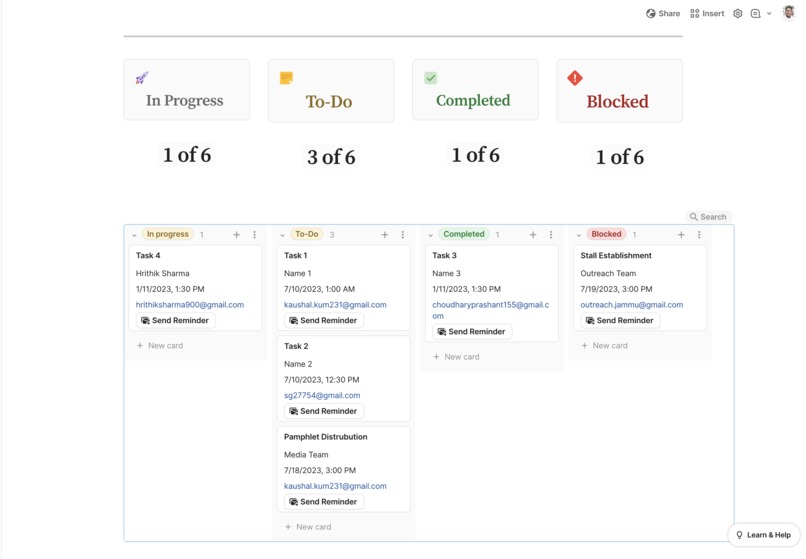Viewport: 806px width, 559px height.
Task: Click outreach.jammu@gmail.com email link
Action: point(632,304)
